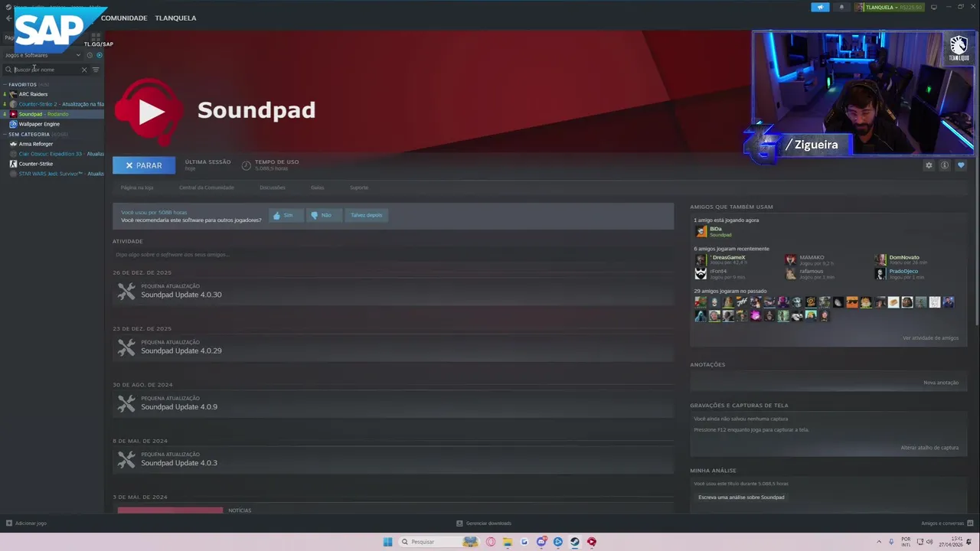This screenshot has width=980, height=551.
Task: Select Soundpad entry in the library list
Action: coord(52,114)
